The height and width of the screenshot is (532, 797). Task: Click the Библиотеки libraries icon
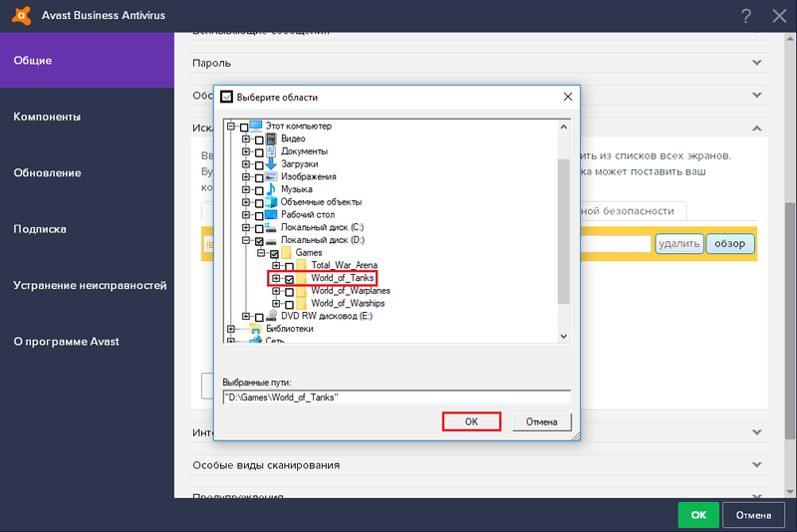click(256, 329)
